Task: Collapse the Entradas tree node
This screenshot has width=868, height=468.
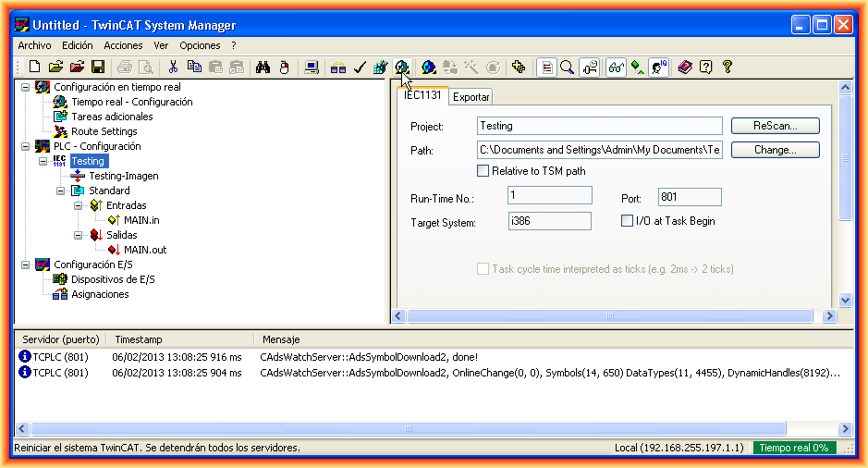Action: (x=79, y=205)
